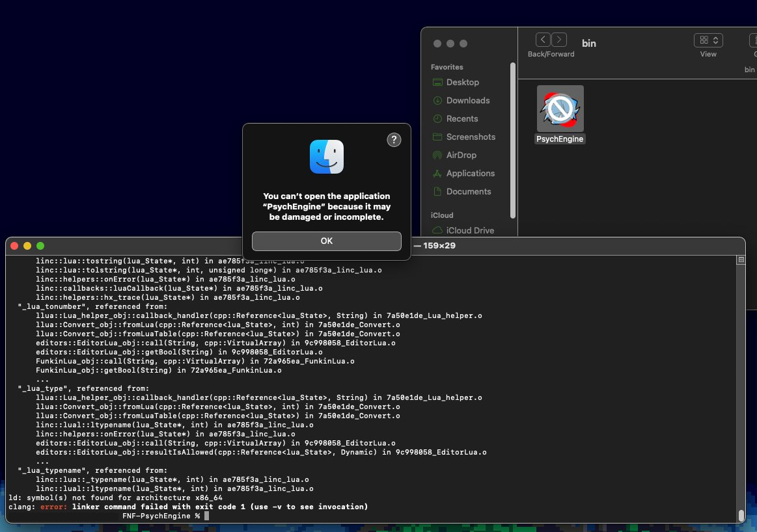Viewport: 757px width, 532px height.
Task: Click the Finder sidebar scrollbar
Action: [x=513, y=140]
